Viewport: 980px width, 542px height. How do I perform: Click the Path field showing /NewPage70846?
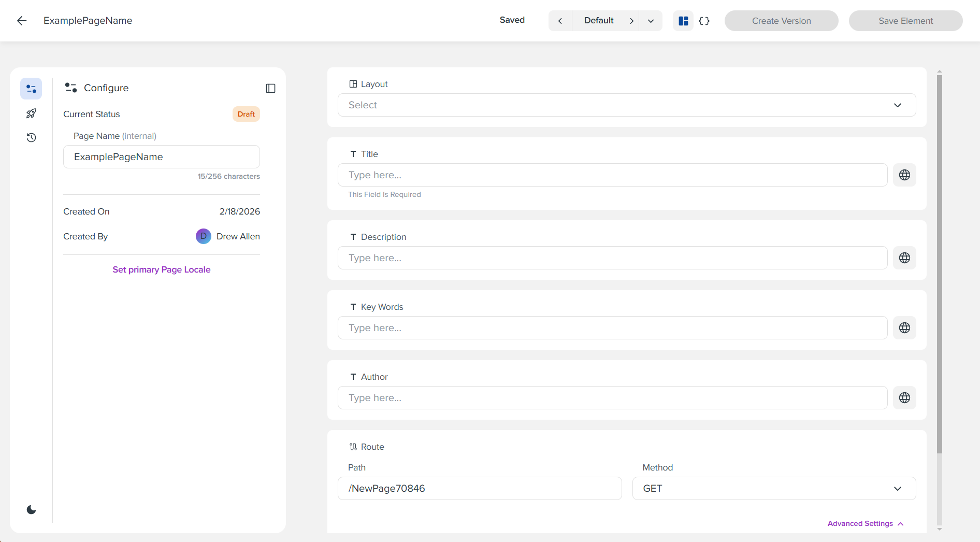pos(479,488)
